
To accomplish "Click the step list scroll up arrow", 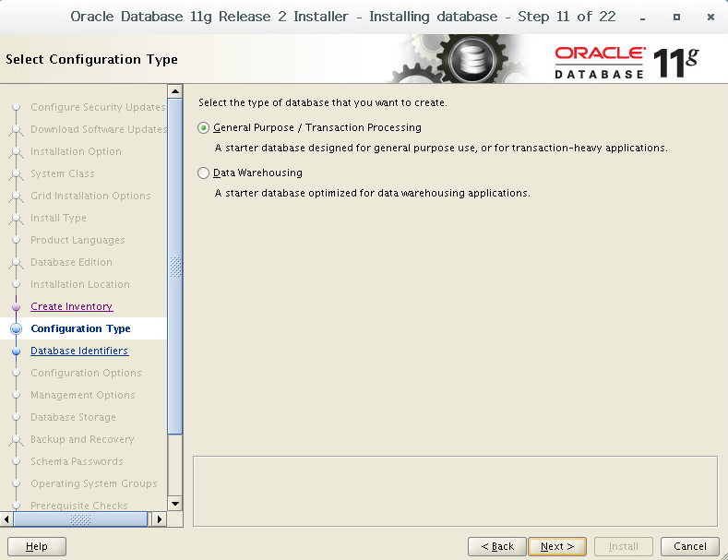I will tap(175, 91).
